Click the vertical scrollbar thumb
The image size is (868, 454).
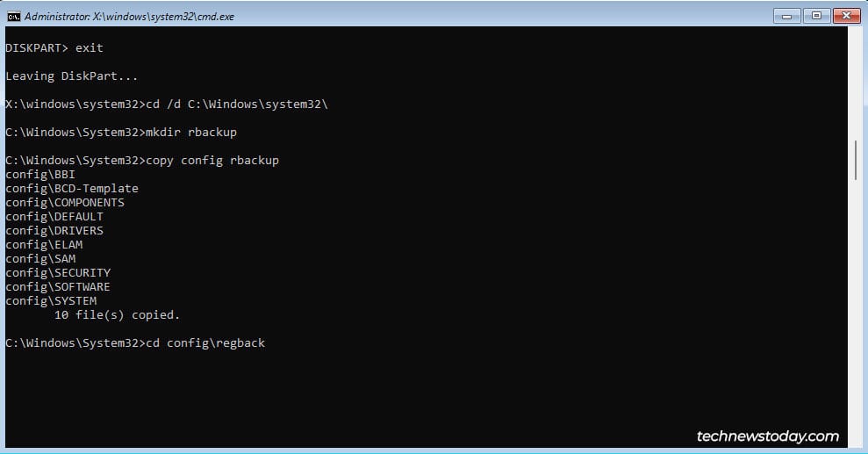tap(856, 160)
